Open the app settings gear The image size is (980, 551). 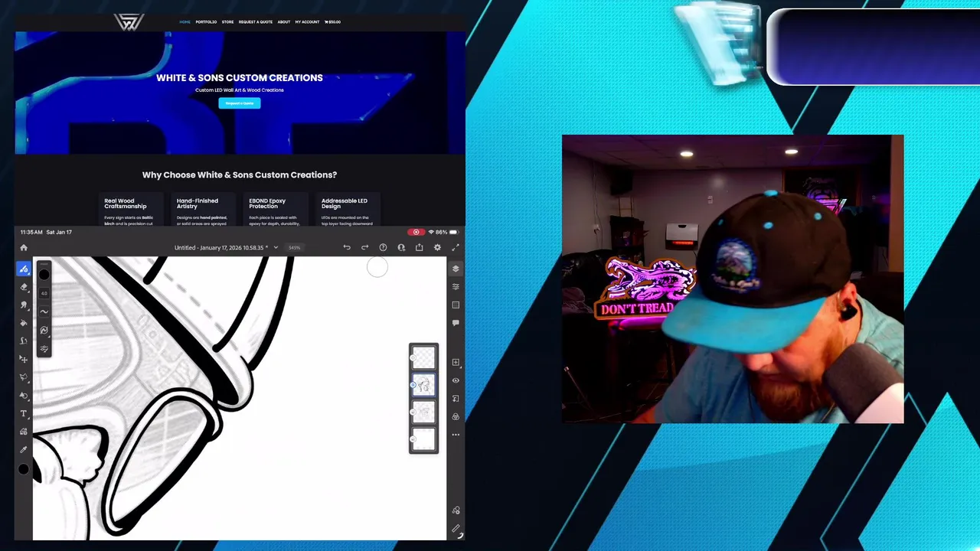tap(437, 247)
